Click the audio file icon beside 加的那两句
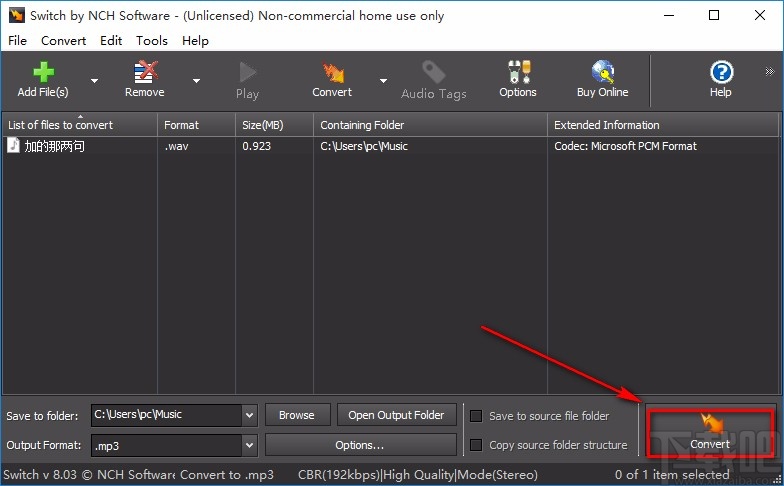784x486 pixels. click(14, 146)
